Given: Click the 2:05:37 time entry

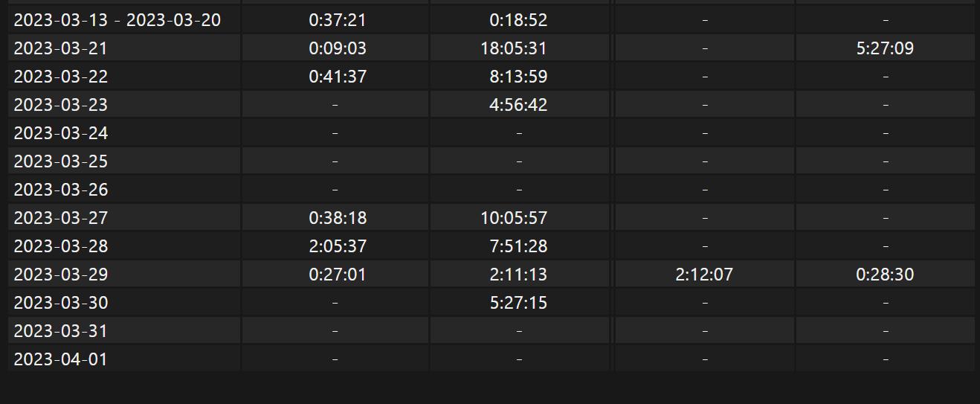Looking at the screenshot, I should [338, 246].
